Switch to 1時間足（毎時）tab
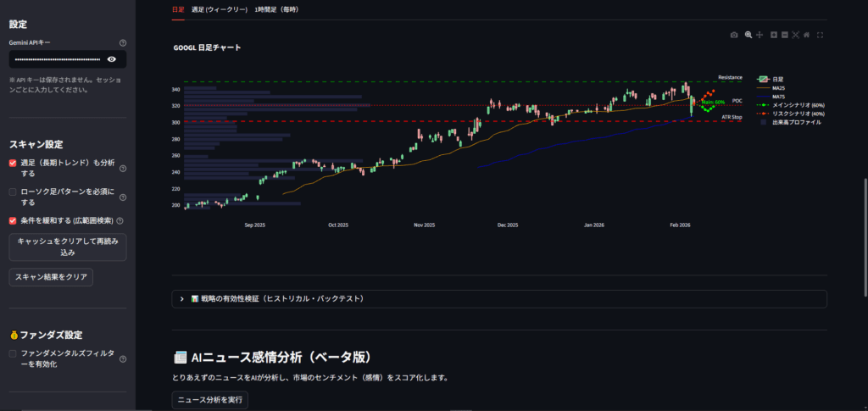 (x=276, y=9)
